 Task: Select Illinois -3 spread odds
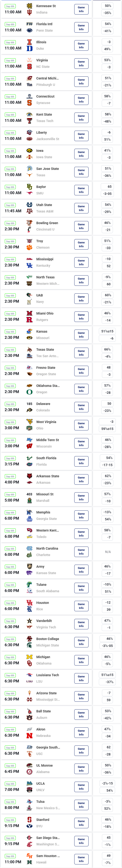(x=107, y=42)
